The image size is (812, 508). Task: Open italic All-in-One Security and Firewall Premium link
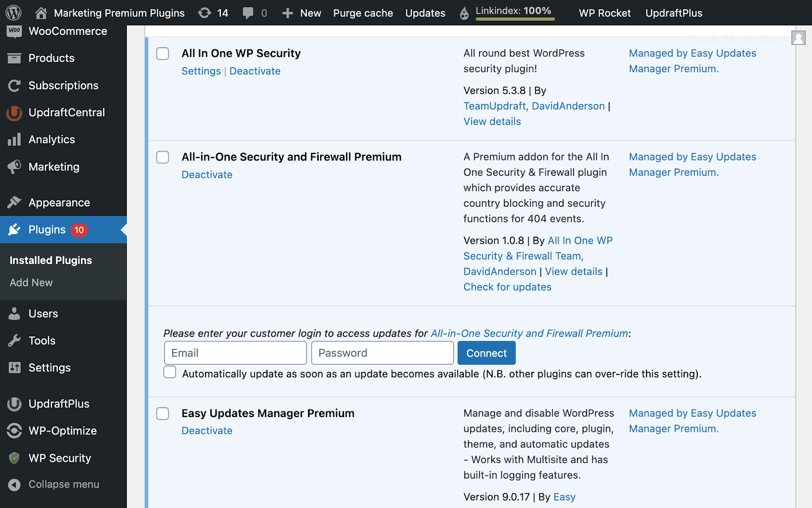(x=529, y=333)
